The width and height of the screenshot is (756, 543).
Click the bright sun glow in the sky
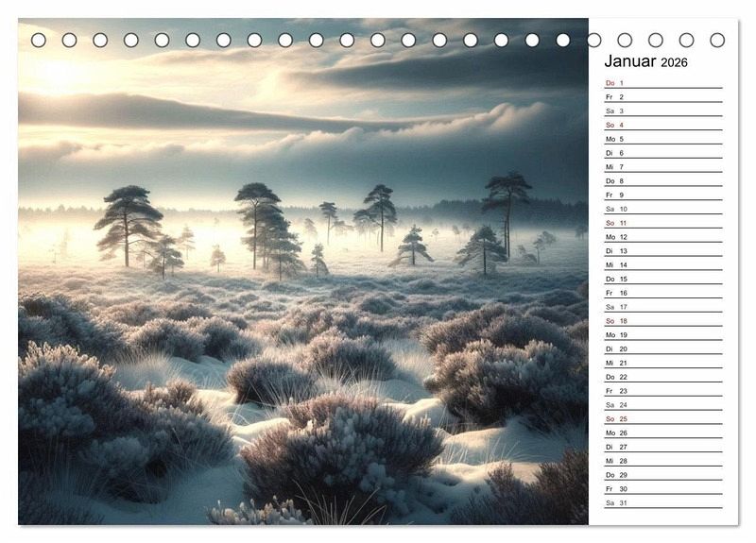click(66, 74)
